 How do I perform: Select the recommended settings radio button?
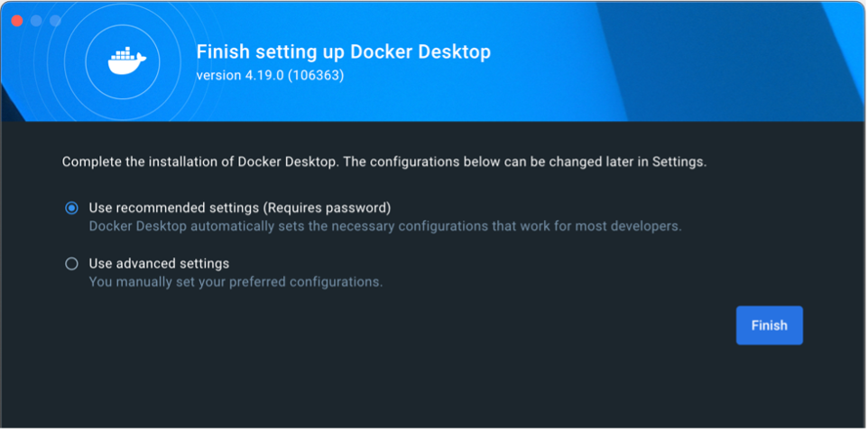[72, 208]
